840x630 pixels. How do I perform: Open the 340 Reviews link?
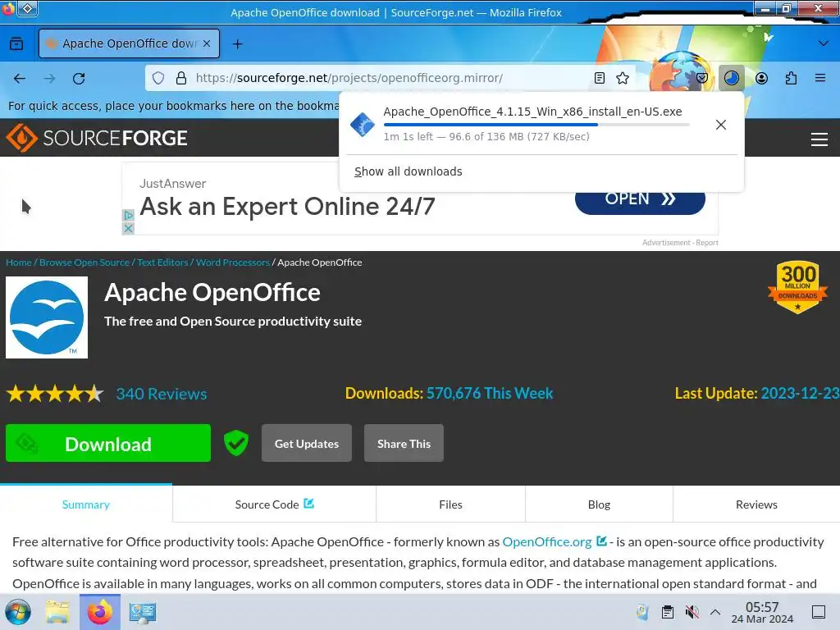click(162, 394)
